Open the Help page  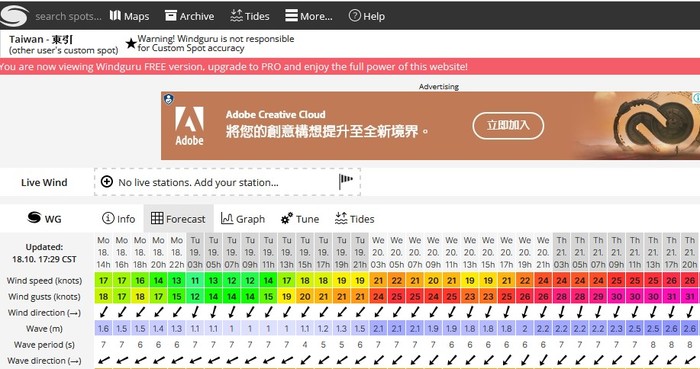click(367, 16)
